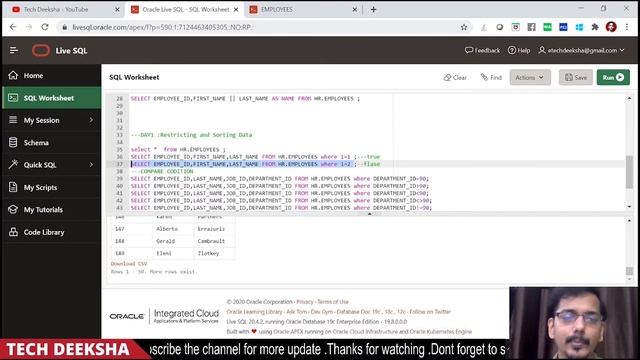The height and width of the screenshot is (360, 640).
Task: Open Code Library in sidebar
Action: (51, 232)
